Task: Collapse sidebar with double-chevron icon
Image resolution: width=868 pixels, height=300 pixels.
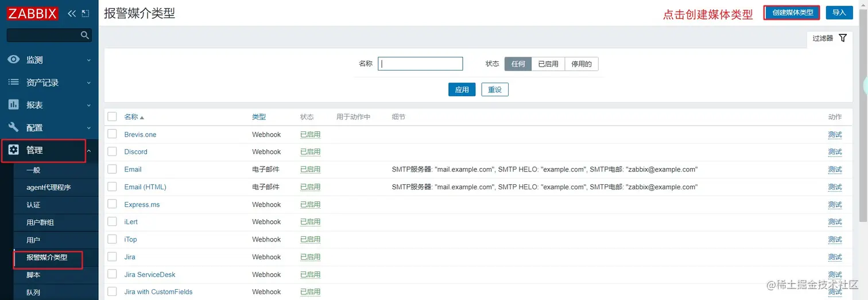Action: point(72,13)
